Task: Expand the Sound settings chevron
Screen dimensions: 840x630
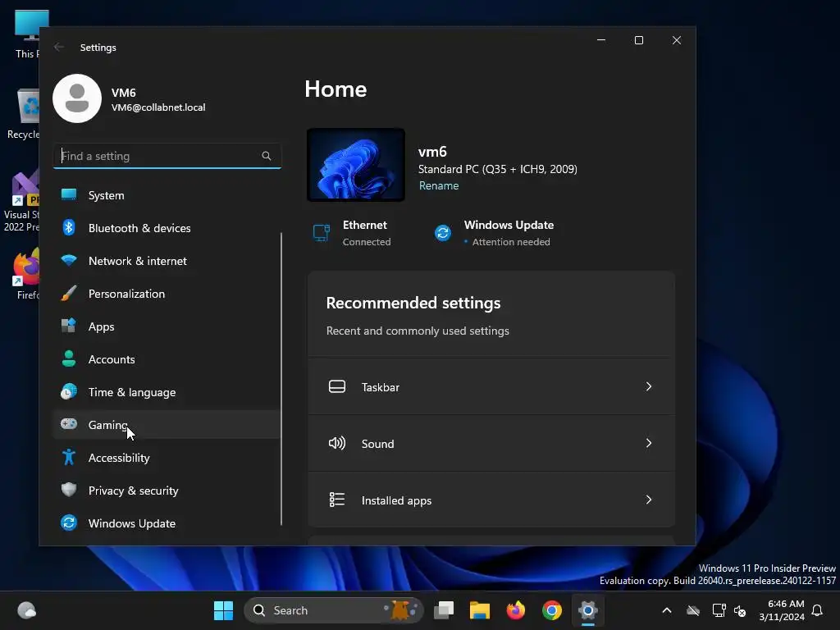Action: (x=649, y=443)
